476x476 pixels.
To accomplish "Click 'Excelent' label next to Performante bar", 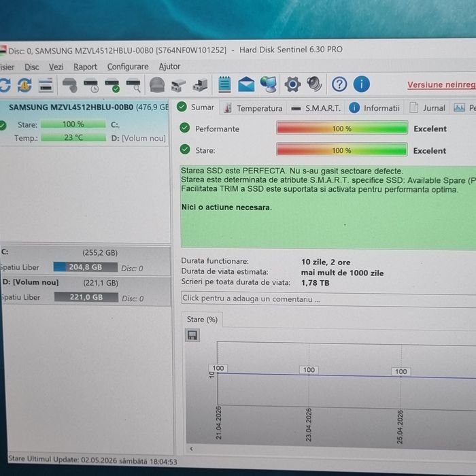I will click(x=430, y=129).
